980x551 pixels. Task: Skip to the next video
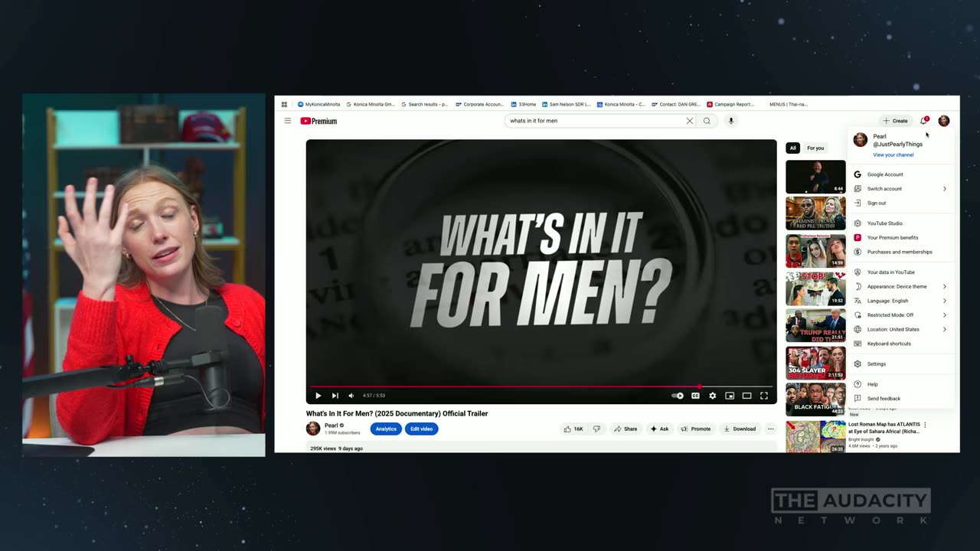pyautogui.click(x=335, y=396)
